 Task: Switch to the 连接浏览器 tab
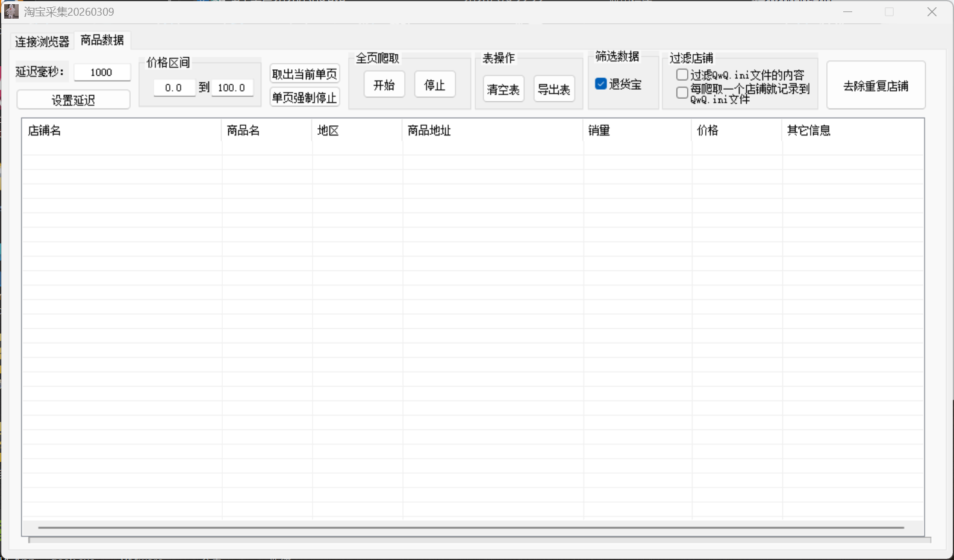[42, 41]
